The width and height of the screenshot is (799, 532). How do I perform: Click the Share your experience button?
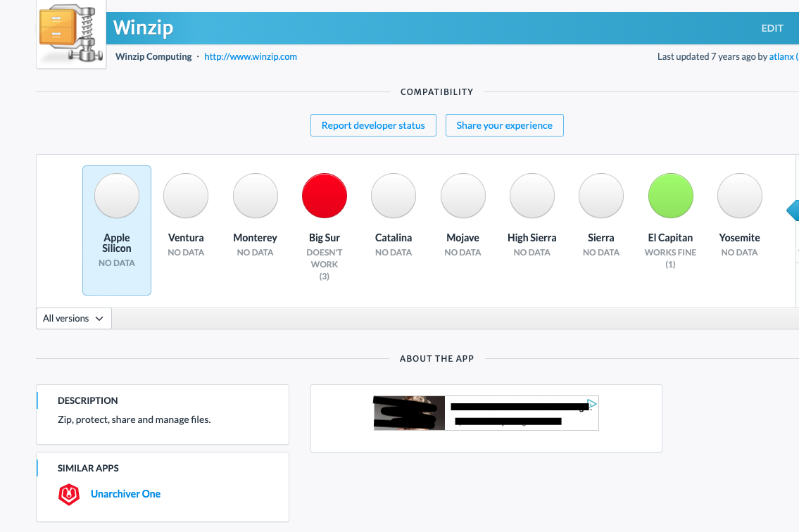click(505, 125)
